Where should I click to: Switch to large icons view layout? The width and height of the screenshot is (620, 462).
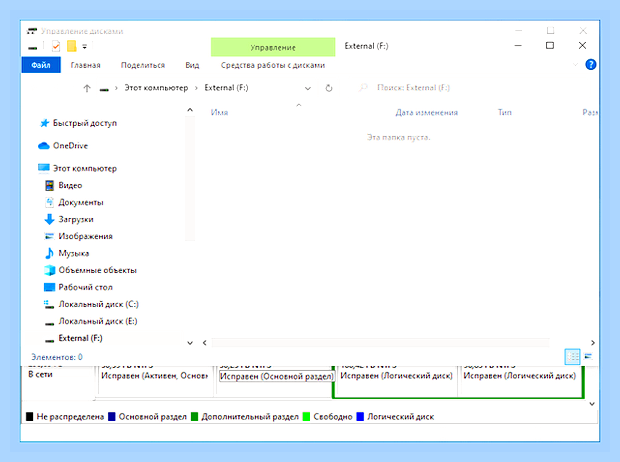click(588, 356)
